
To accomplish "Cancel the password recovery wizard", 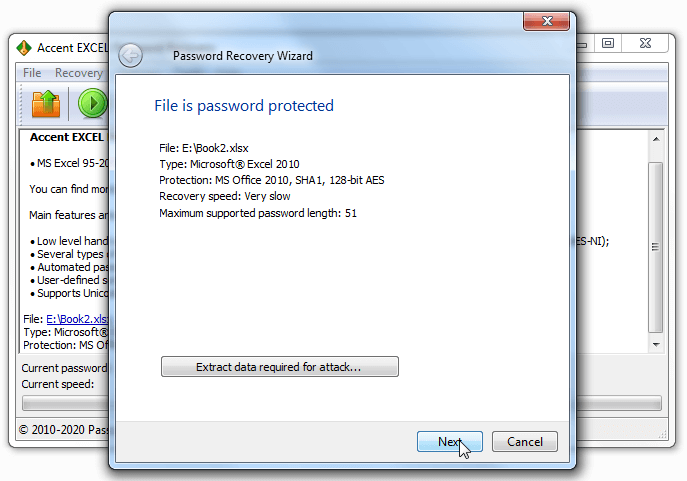I will tap(524, 441).
